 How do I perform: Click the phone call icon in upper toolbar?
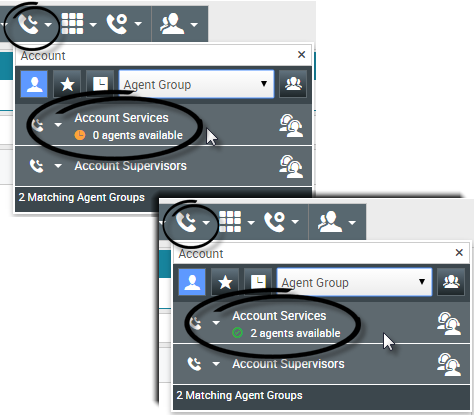pos(28,24)
